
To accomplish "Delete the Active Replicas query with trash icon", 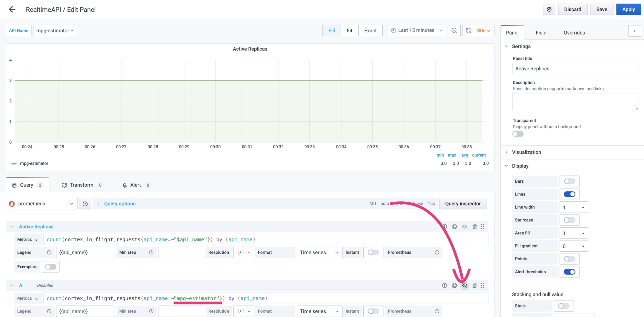I will coord(475,227).
